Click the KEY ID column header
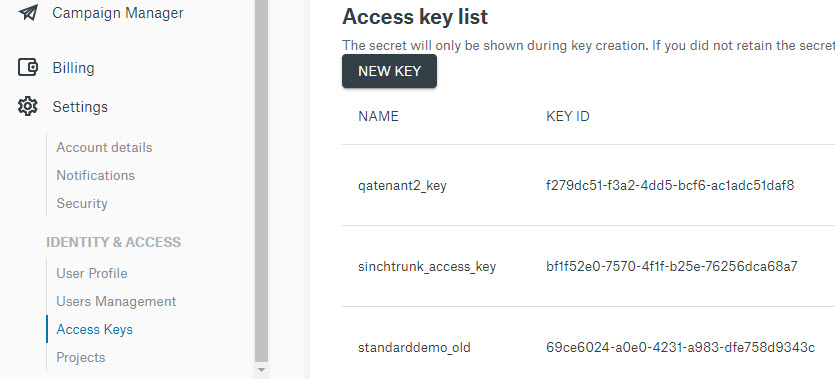 (568, 116)
